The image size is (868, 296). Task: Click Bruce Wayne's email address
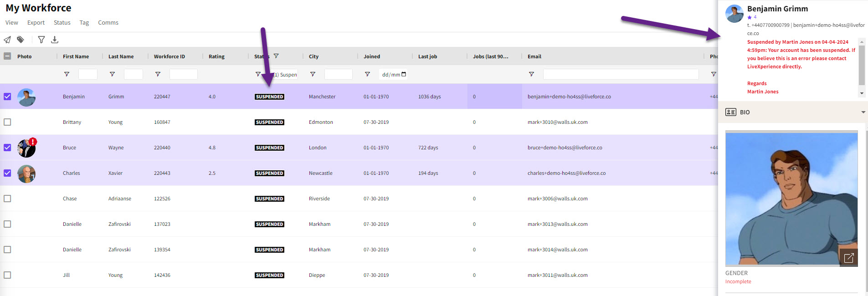pos(565,148)
